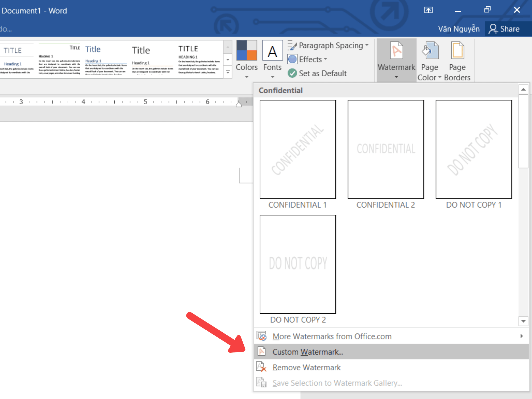Expand the document formatting styles gallery
532x399 pixels.
(228, 72)
